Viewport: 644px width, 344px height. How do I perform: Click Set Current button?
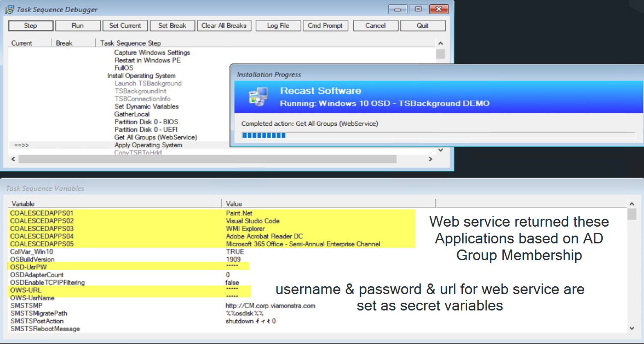pyautogui.click(x=125, y=26)
